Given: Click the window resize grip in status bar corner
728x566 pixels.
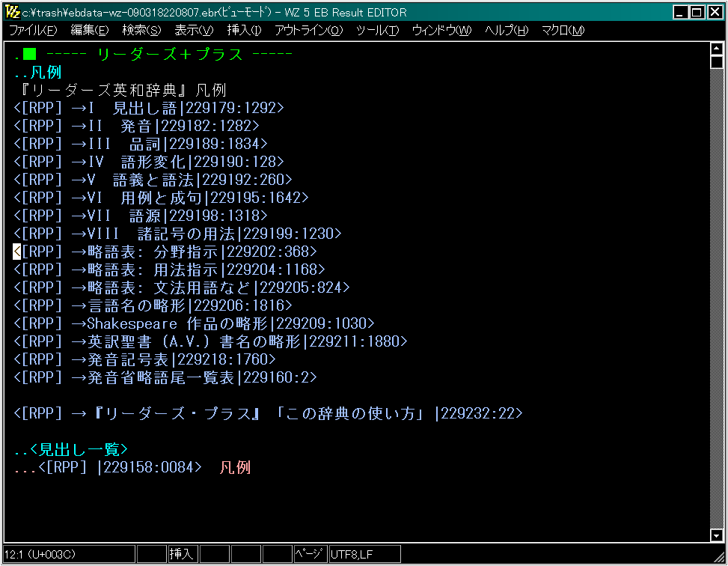Looking at the screenshot, I should coord(719,557).
